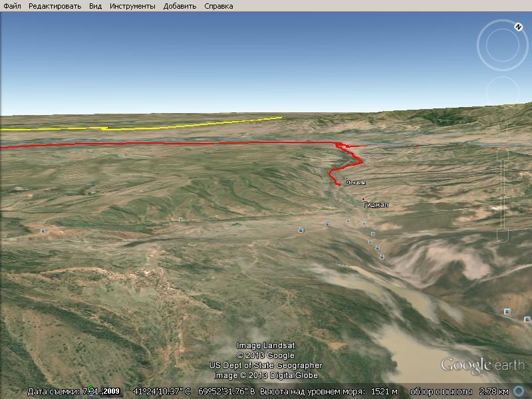Screen dimensions: 532x399
Task: Open photo icon nearest bottom of the cluster
Action: 382,257
